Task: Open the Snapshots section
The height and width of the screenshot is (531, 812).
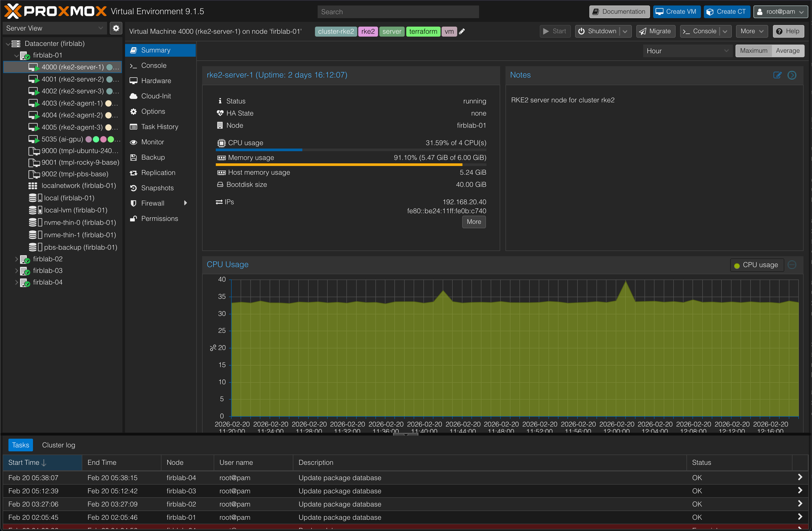Action: point(157,188)
